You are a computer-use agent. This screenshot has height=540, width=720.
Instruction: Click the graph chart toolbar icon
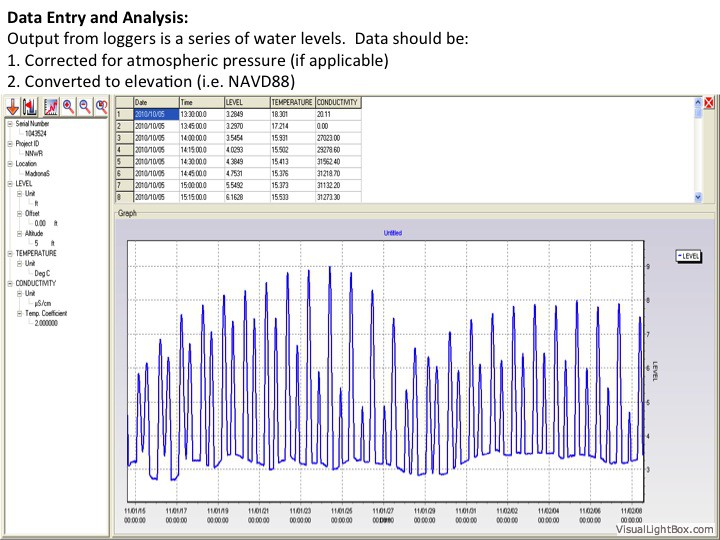coord(50,106)
